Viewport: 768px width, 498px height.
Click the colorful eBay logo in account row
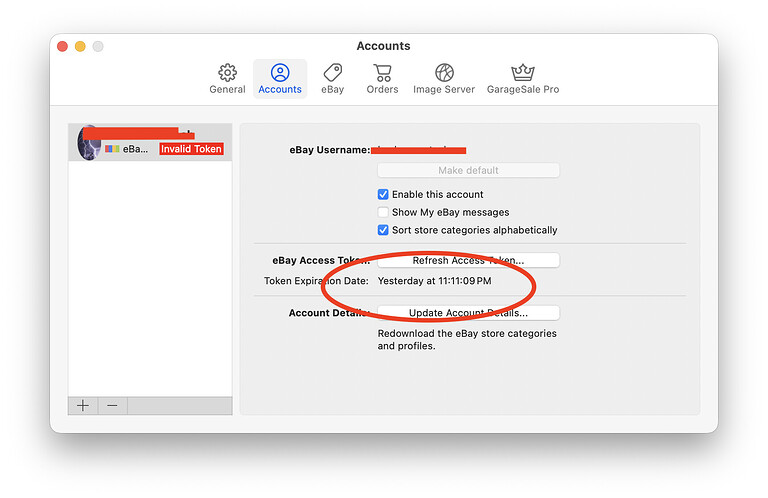[x=112, y=149]
